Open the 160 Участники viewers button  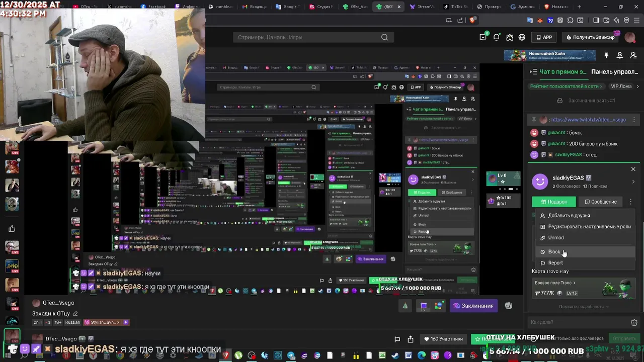443,339
